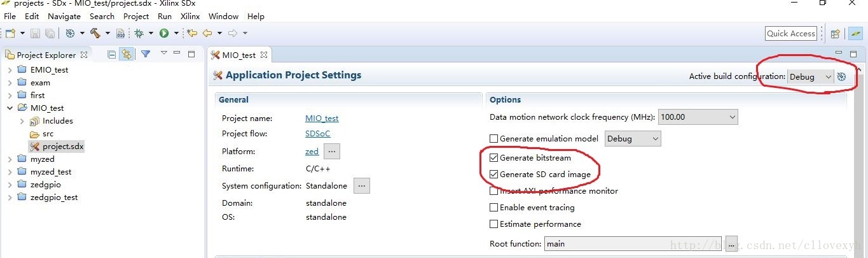
Task: Navigate back with yellow left arrow
Action: (x=207, y=33)
